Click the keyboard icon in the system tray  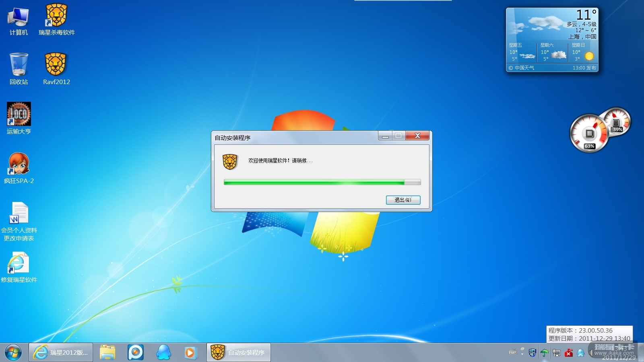[513, 352]
